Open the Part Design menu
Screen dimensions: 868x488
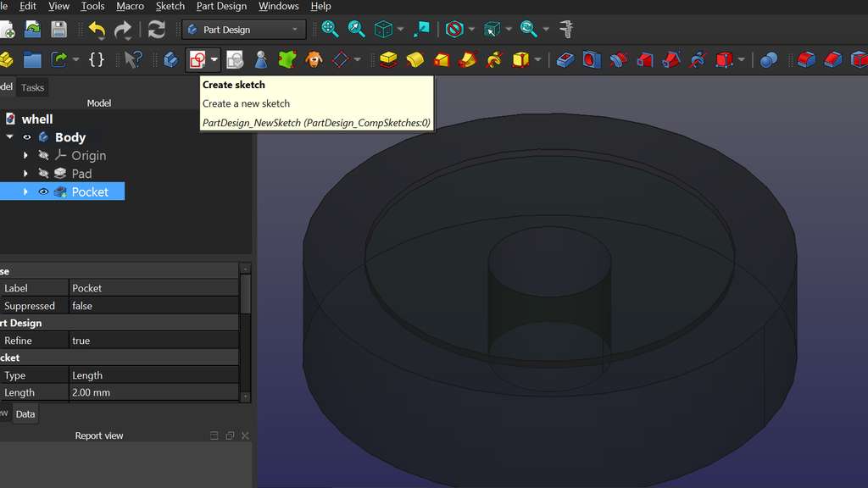221,6
